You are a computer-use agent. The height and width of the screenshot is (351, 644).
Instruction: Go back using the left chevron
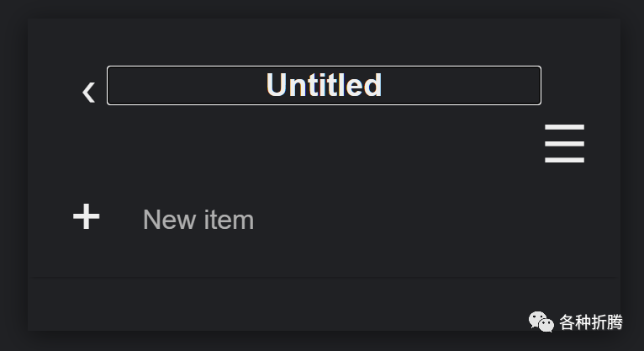88,91
